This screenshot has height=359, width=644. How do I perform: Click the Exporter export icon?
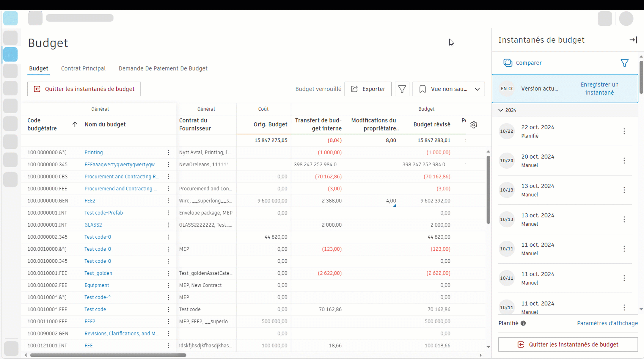354,89
